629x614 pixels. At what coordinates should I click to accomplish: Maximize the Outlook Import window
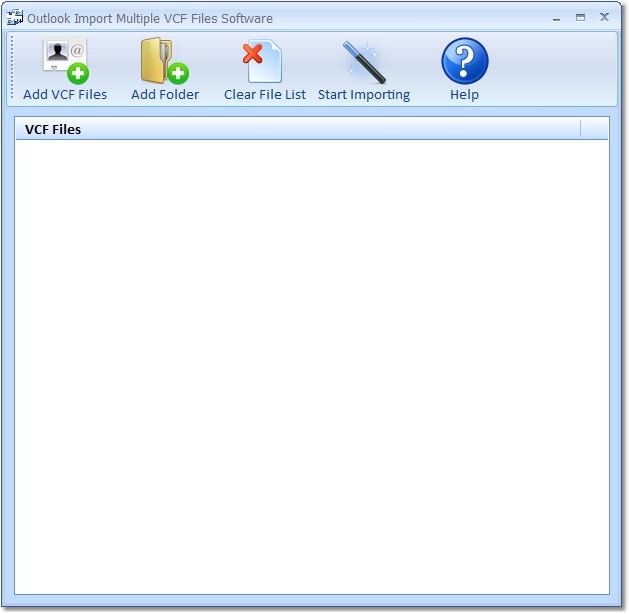tap(580, 17)
